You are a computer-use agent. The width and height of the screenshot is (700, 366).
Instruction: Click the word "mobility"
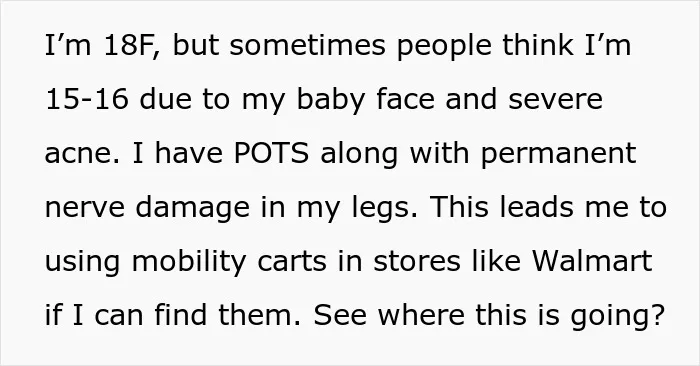(188, 262)
